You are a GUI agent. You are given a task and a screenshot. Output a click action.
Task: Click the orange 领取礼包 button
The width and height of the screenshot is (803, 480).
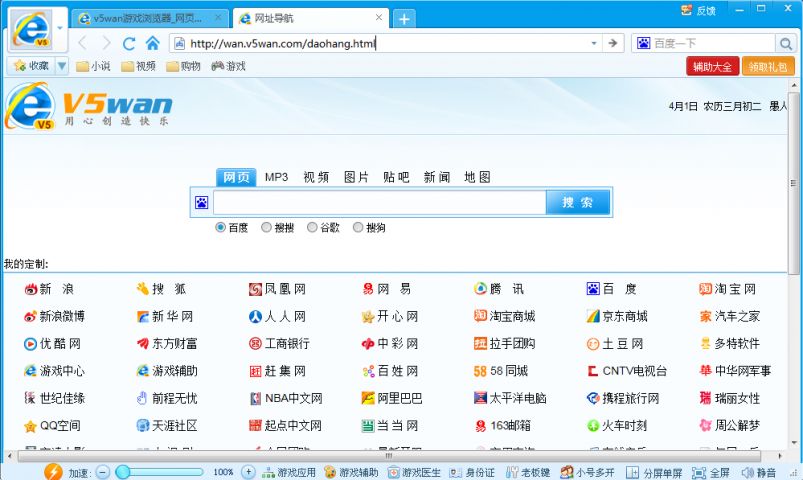(768, 66)
